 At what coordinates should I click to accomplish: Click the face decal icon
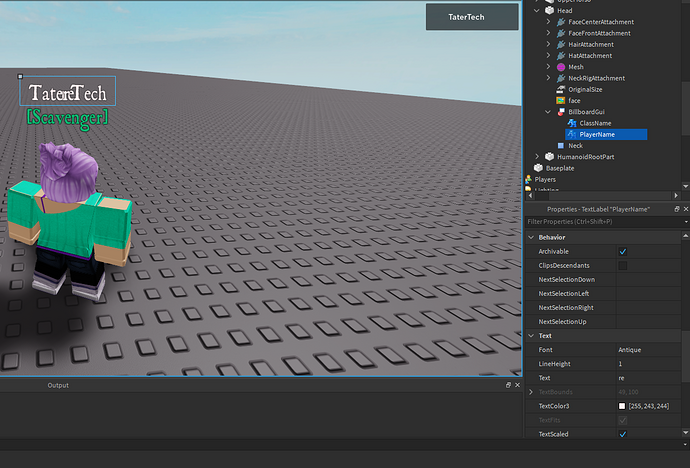(x=561, y=100)
